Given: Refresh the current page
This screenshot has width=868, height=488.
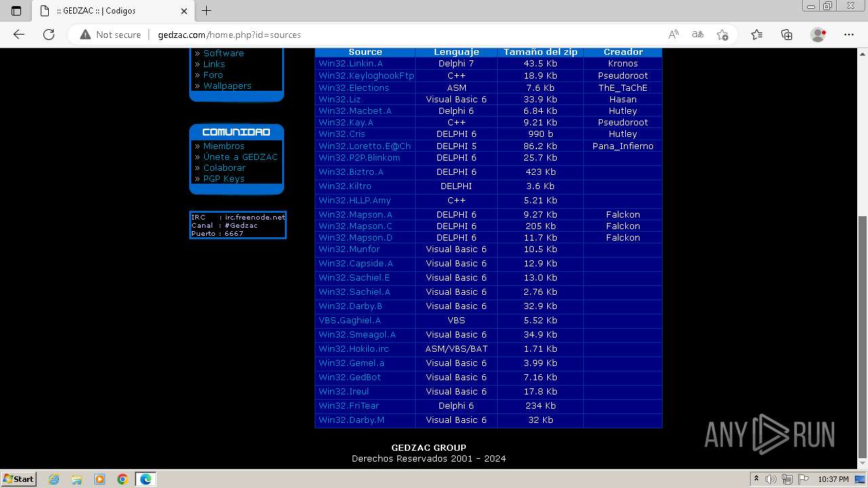Looking at the screenshot, I should tap(49, 35).
